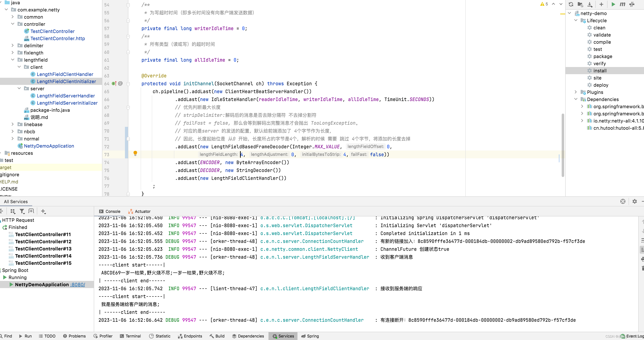Open Services group-by dropdown icon

point(13,211)
